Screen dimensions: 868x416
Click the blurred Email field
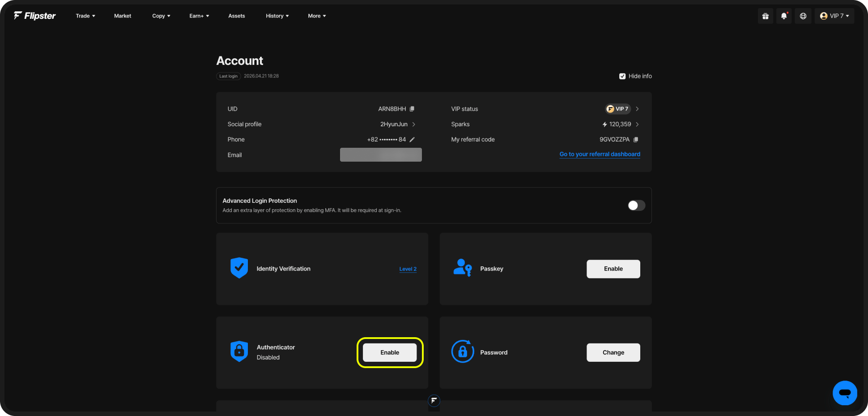click(381, 155)
